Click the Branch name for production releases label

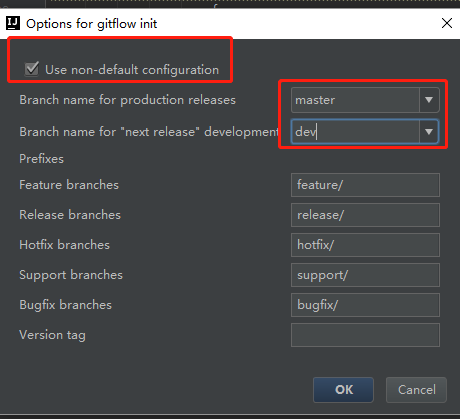(127, 100)
